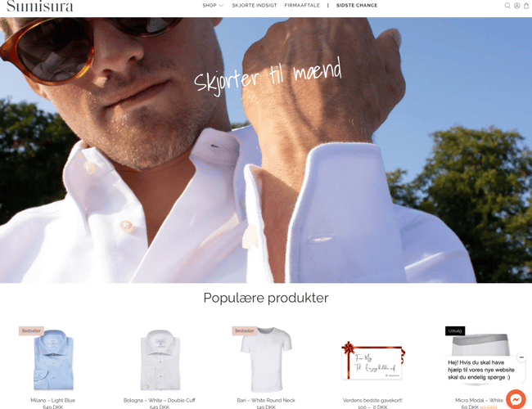Open the user account icon
This screenshot has width=532, height=409.
click(x=516, y=6)
